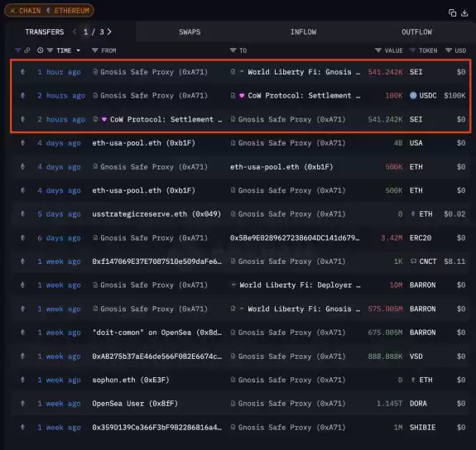Open the TOKEN column filter
Screen dimensions: 476x450
click(x=412, y=50)
